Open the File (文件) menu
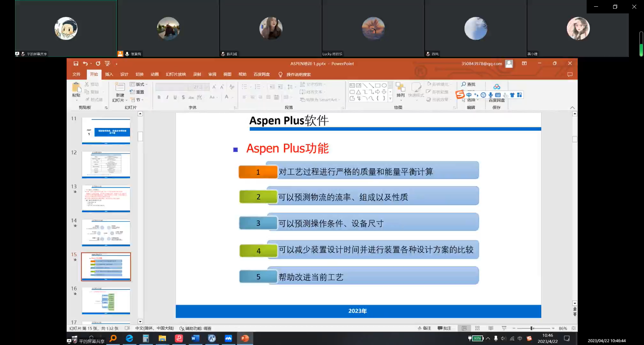 pos(76,74)
